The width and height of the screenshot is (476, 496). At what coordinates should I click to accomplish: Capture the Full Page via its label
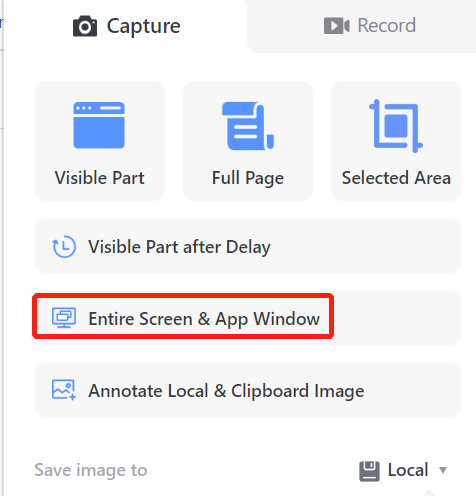tap(248, 178)
